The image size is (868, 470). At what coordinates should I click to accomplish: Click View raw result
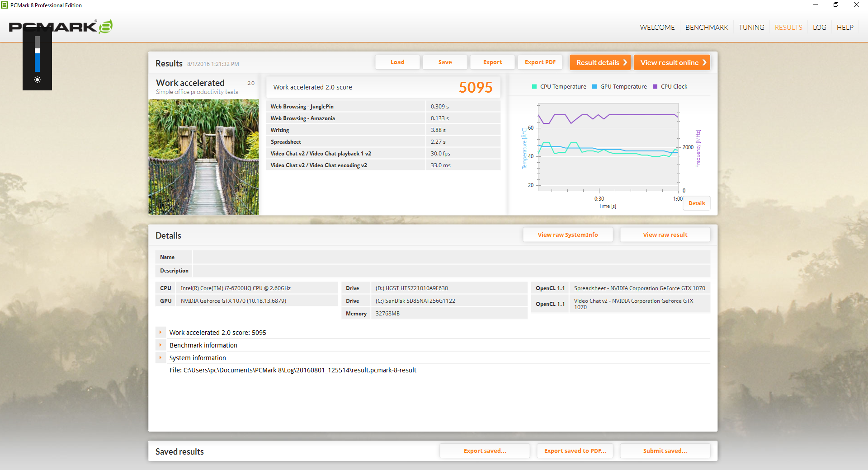click(665, 235)
